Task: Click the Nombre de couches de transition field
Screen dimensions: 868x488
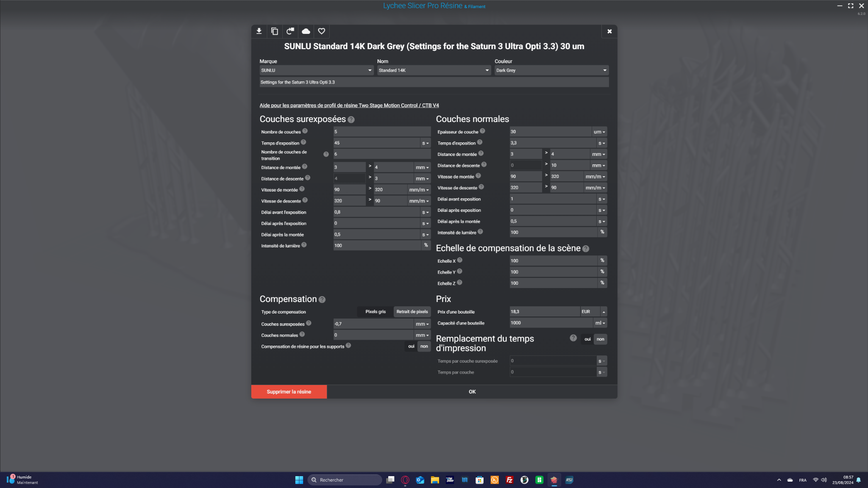Action: click(x=382, y=154)
